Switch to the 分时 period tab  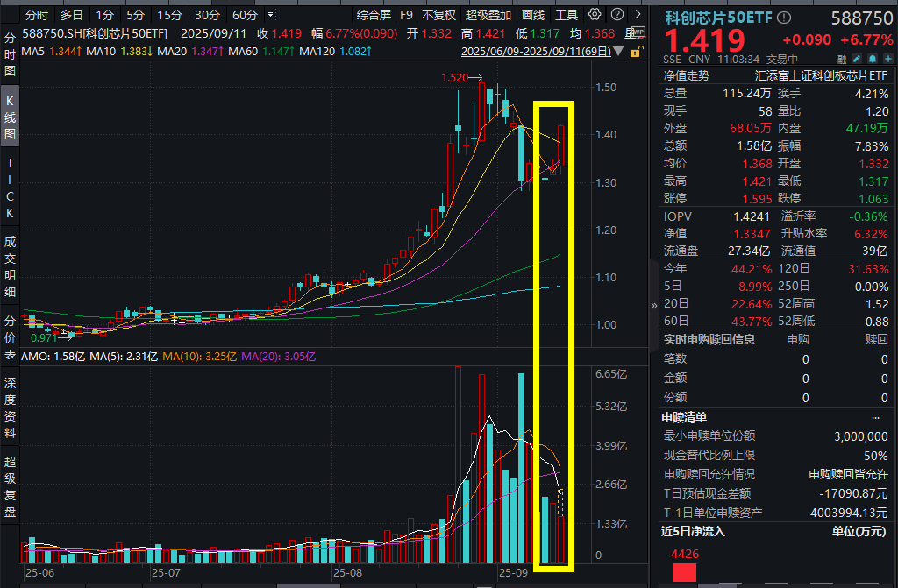(x=34, y=15)
